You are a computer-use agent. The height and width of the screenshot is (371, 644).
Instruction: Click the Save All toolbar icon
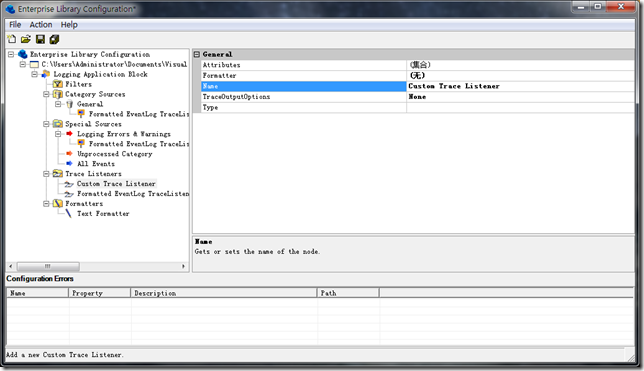[x=54, y=39]
